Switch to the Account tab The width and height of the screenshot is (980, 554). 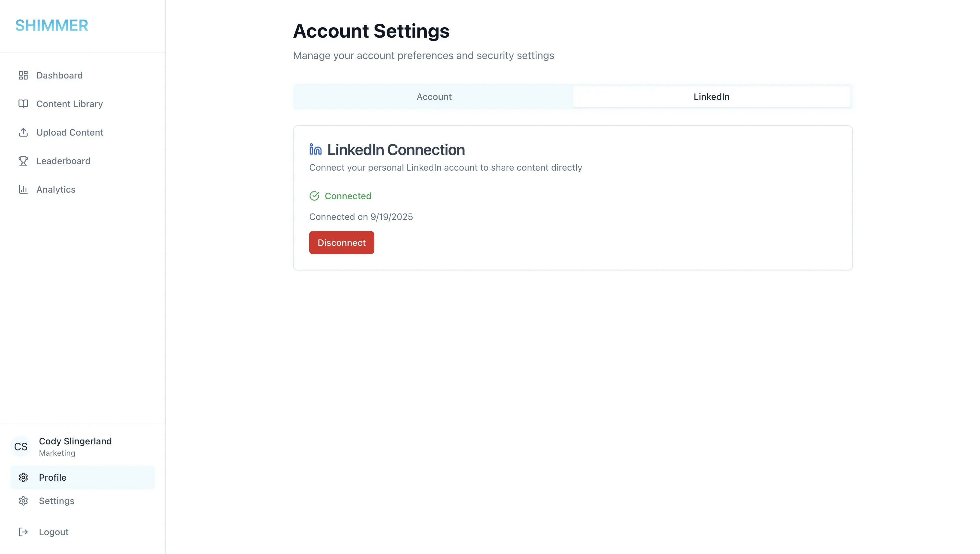pos(434,97)
